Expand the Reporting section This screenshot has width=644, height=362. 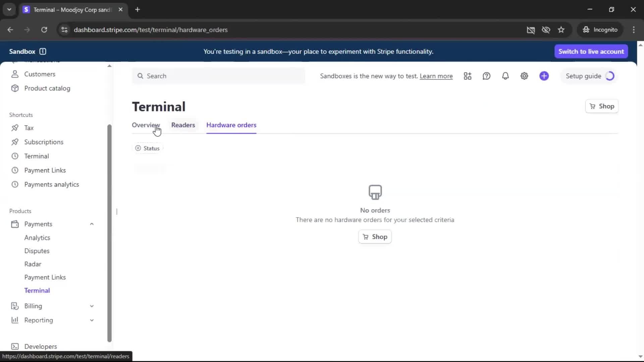pos(92,320)
